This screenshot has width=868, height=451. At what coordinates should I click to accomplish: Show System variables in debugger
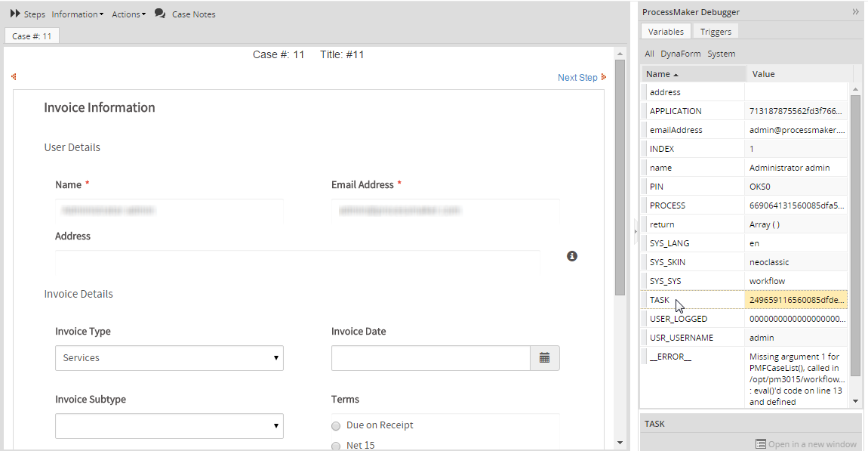[x=721, y=54]
